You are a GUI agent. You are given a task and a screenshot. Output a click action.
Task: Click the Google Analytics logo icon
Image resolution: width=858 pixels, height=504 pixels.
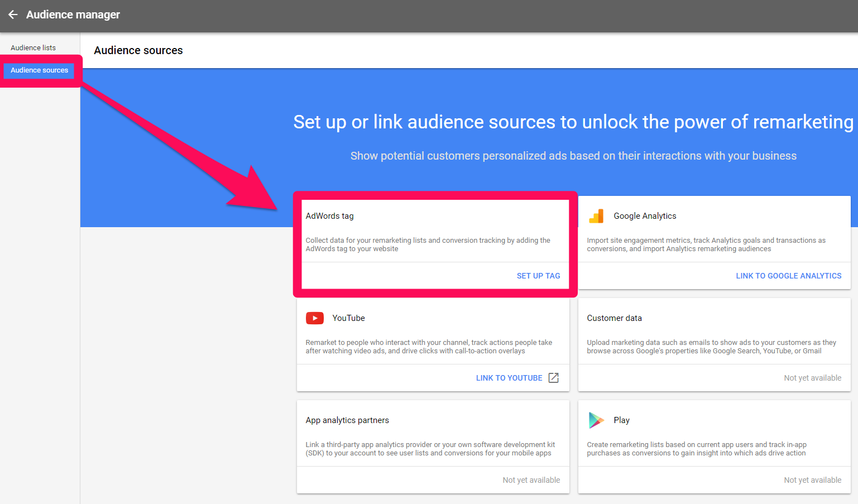pyautogui.click(x=596, y=216)
